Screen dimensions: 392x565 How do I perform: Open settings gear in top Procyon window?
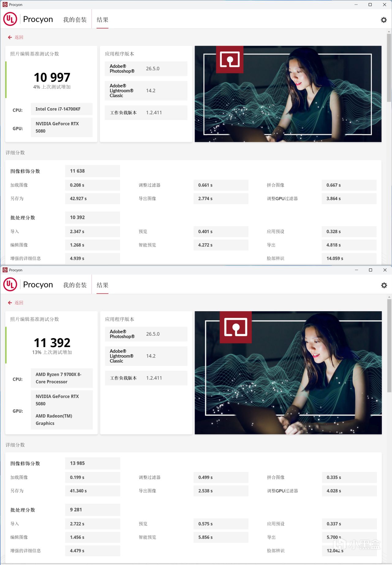click(x=384, y=20)
